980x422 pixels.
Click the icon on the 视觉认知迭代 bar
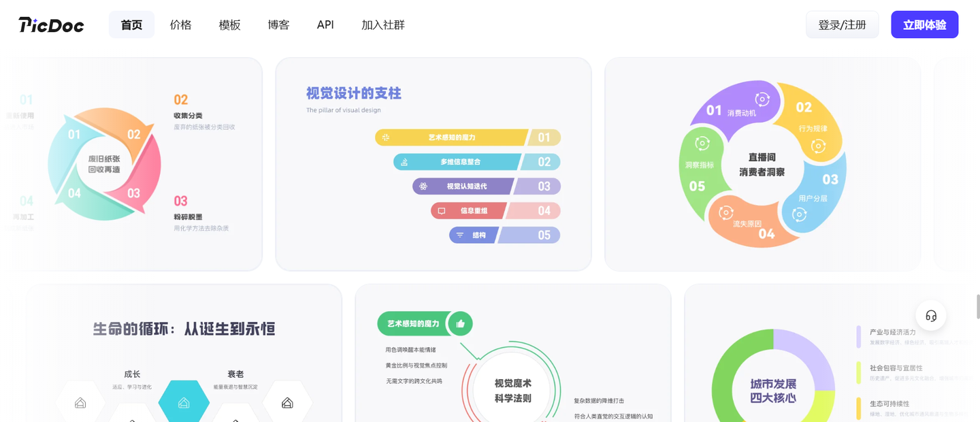tap(423, 186)
